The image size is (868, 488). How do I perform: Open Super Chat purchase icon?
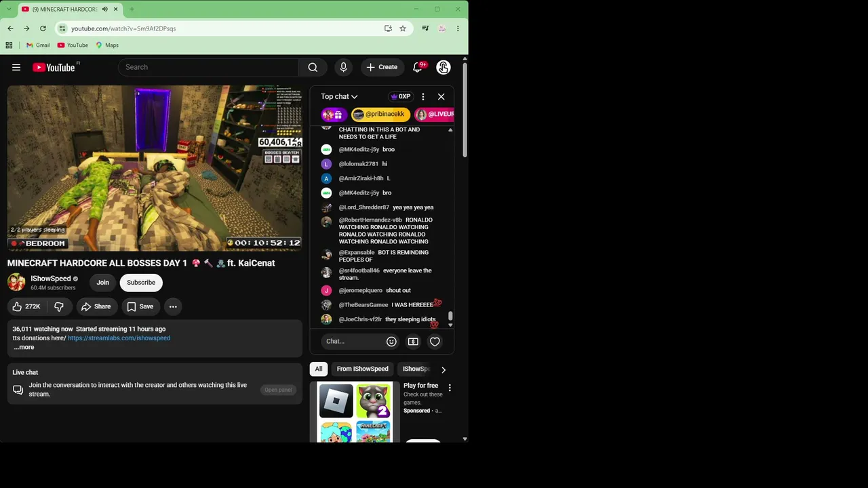pos(413,342)
